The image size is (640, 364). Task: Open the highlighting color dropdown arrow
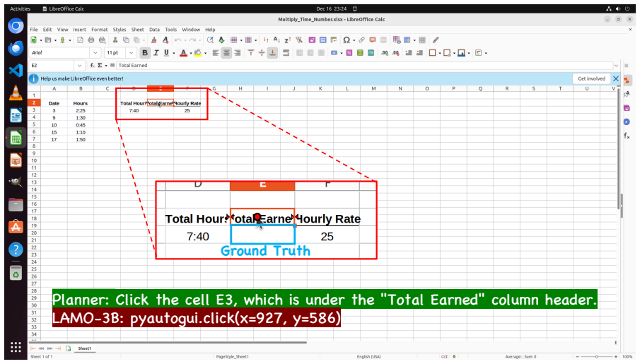coord(205,53)
